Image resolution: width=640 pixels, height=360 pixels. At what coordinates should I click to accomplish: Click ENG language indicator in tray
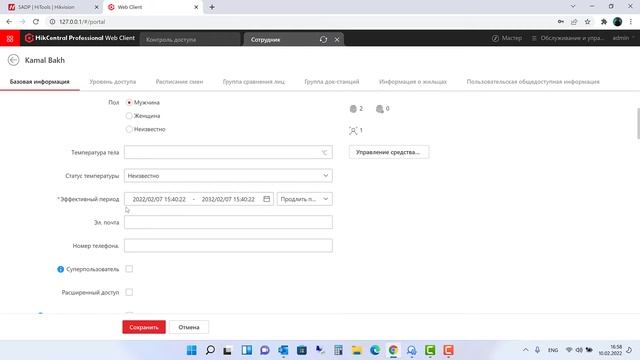point(553,350)
